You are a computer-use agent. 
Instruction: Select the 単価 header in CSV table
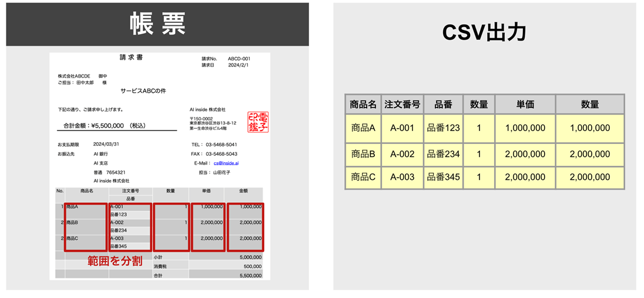pos(525,105)
